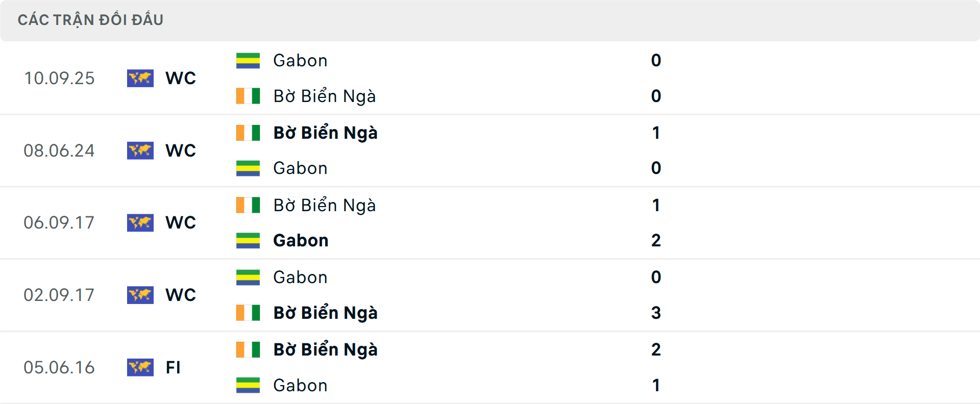Viewport: 980px width, 404px height.
Task: Click the FI competition label in the bottom row
Action: 174,367
